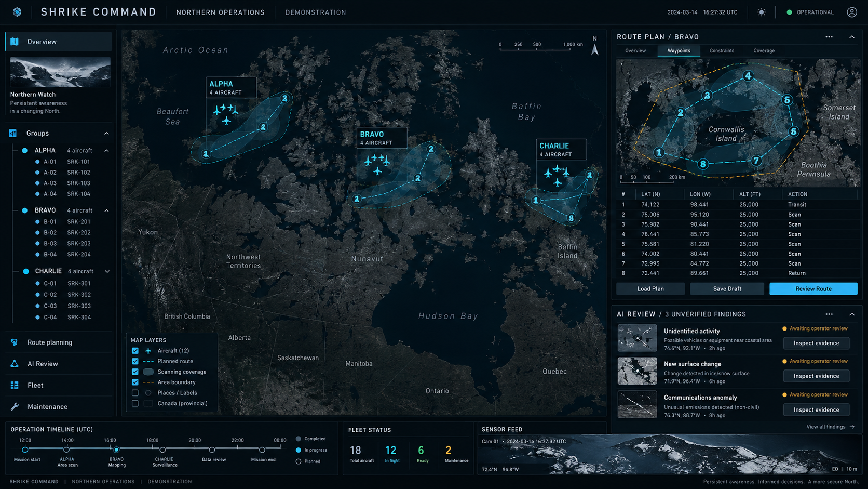Screen dimensions: 868x489
Task: Open the Constraints tab
Action: [x=722, y=51]
